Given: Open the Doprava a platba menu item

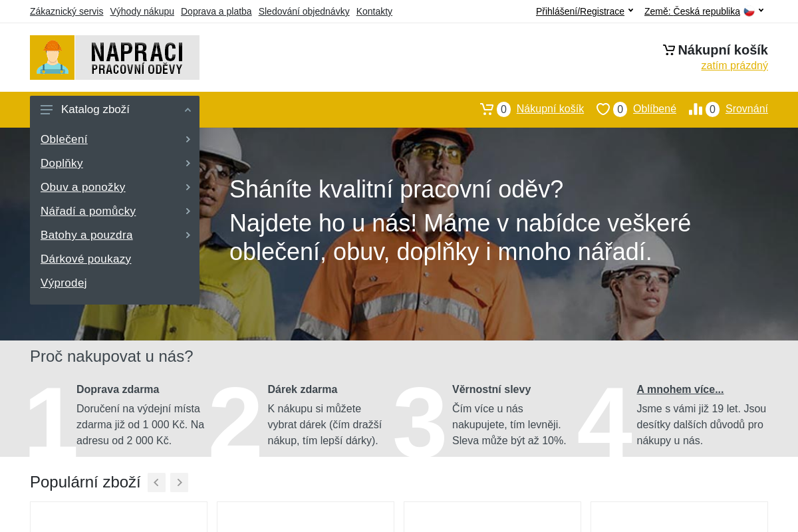Looking at the screenshot, I should tap(216, 11).
